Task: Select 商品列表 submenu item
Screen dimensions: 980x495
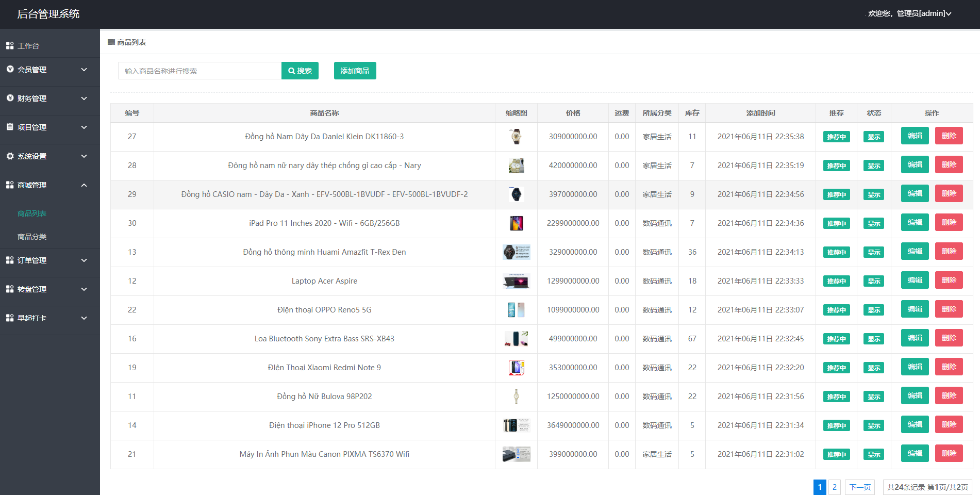Action: tap(32, 213)
